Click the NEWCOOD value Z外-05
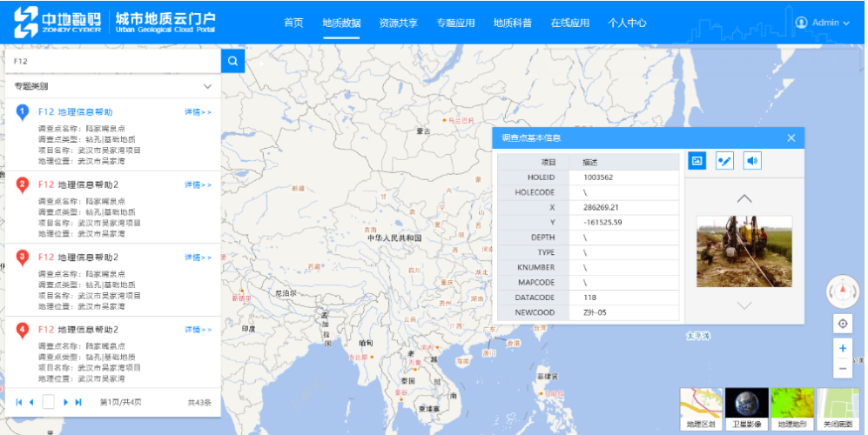Screen dimensions: 868x435 point(595,312)
